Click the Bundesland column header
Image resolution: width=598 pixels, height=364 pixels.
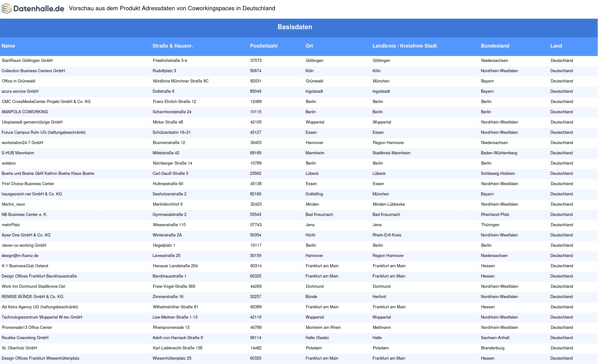click(x=495, y=46)
